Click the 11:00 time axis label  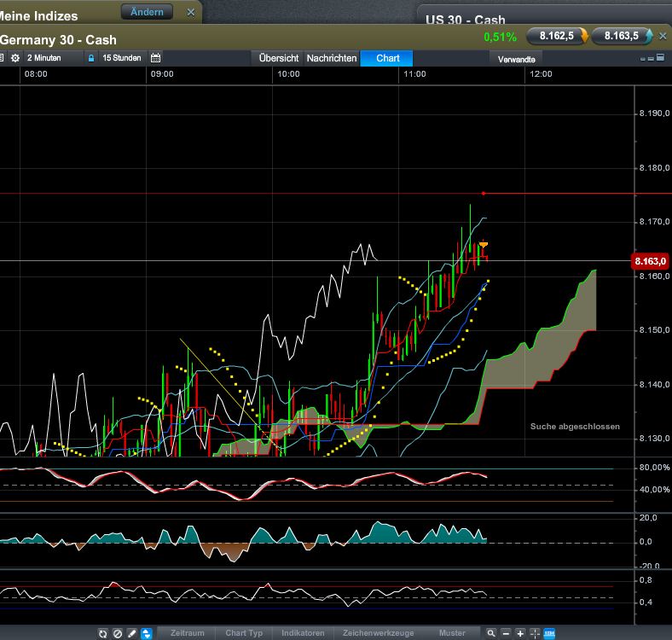pos(414,73)
